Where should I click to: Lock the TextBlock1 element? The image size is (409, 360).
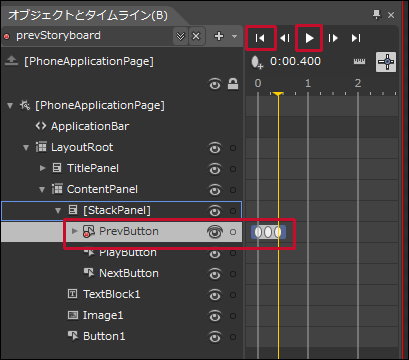tap(233, 295)
